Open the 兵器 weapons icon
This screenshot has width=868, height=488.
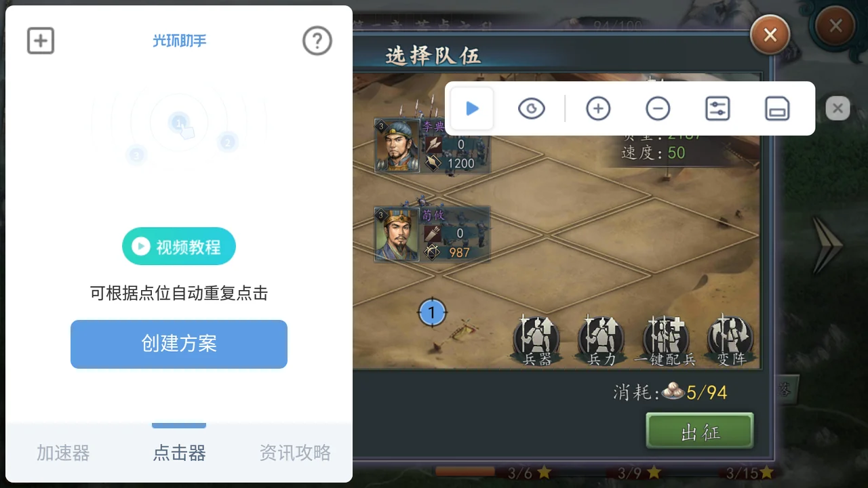536,340
